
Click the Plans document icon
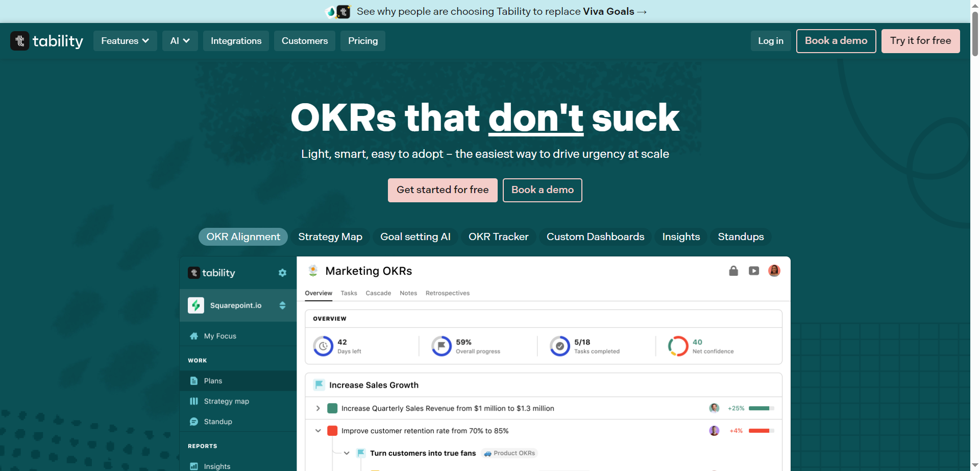[194, 381]
